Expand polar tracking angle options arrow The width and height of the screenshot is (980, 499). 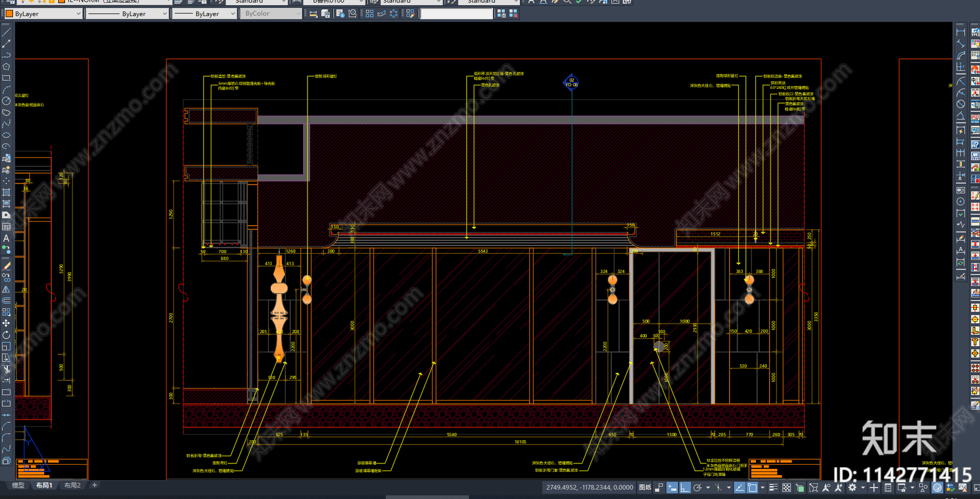(x=707, y=487)
